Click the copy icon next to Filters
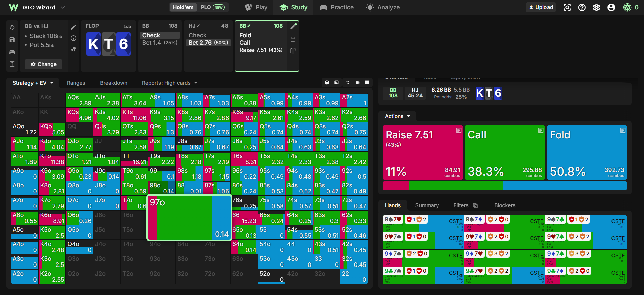644x295 pixels. tap(475, 205)
